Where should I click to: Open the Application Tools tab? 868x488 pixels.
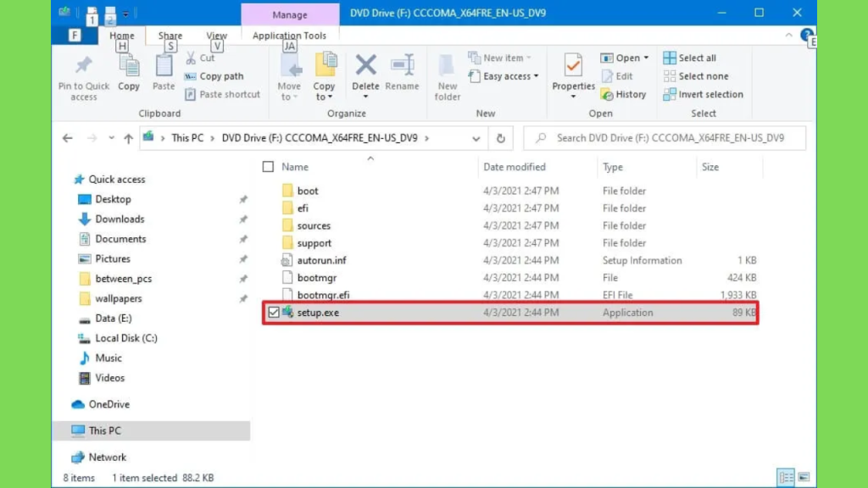click(290, 36)
